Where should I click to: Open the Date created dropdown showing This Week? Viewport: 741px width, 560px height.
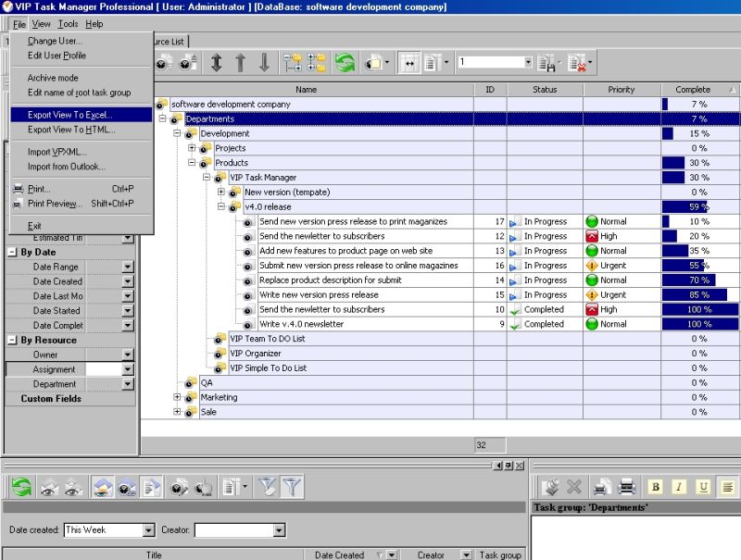146,529
